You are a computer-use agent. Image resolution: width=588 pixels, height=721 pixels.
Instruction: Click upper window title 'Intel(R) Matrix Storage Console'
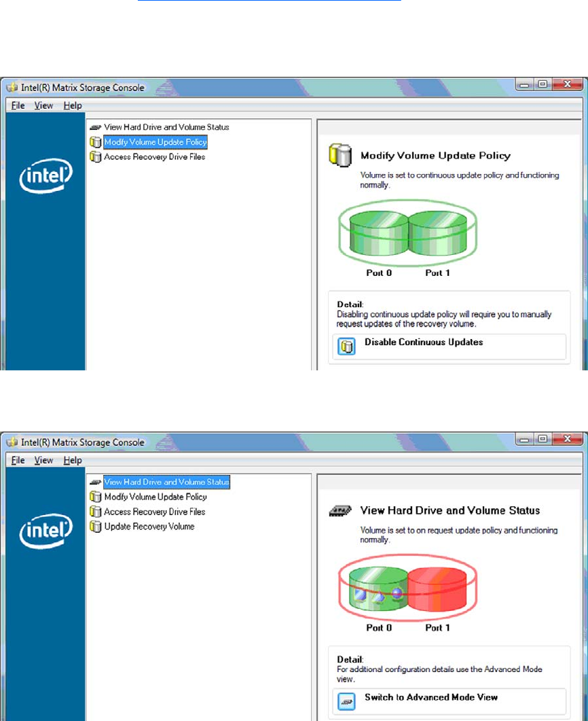pos(83,88)
